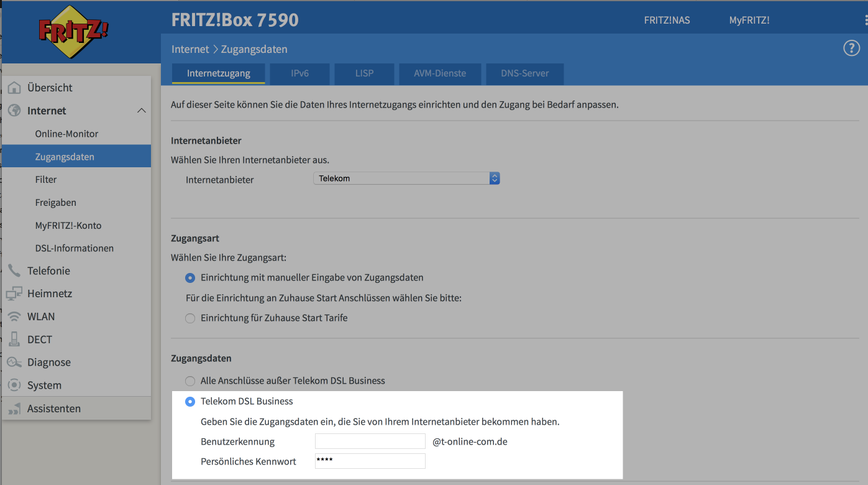This screenshot has height=485, width=868.
Task: Open the three-dot menu in header
Action: [x=865, y=21]
